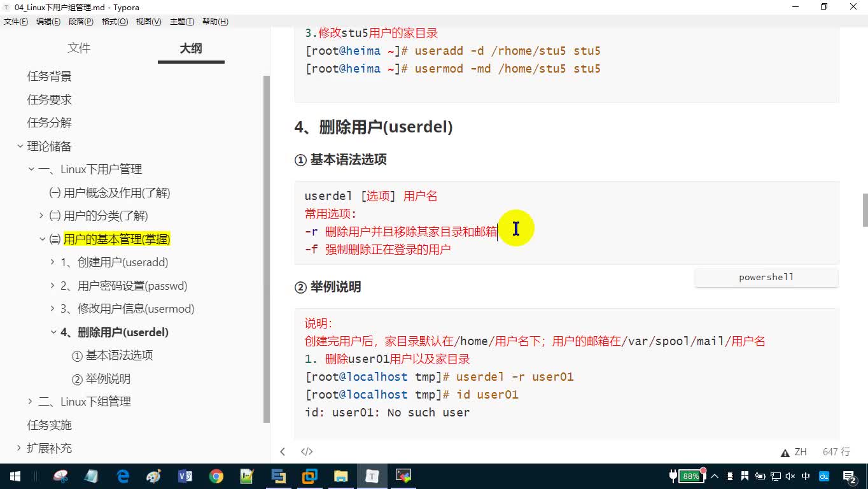Jump to 任务要求 in outline
The image size is (868, 489).
click(49, 100)
